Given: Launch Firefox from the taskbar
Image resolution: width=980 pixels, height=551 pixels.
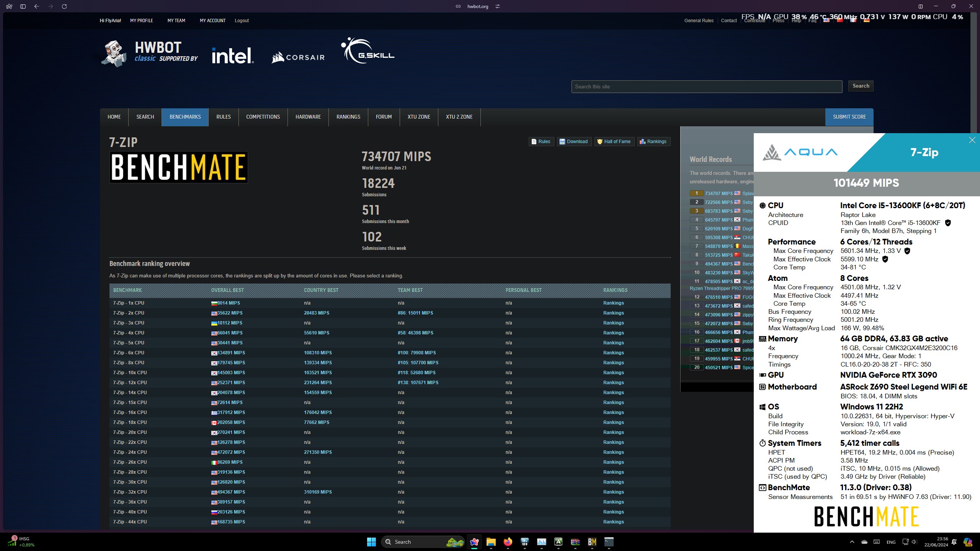Looking at the screenshot, I should [508, 542].
